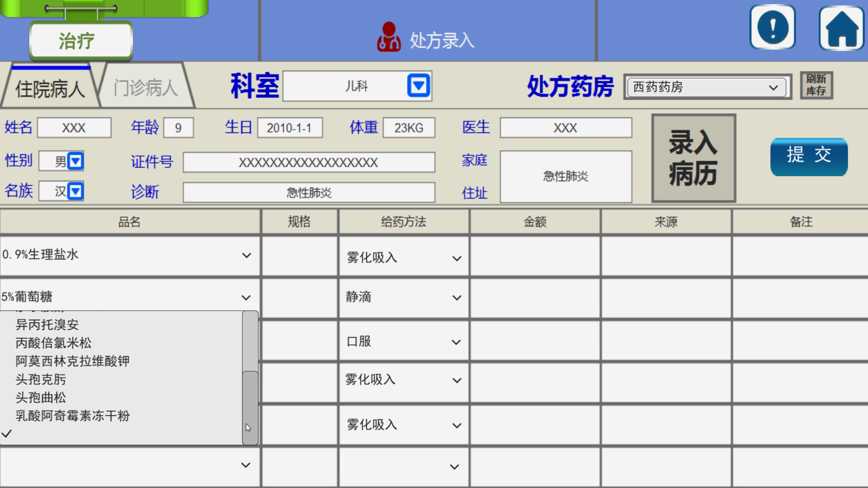Choose 阿莫西林克拉维酸钾 from the list
Image resolution: width=868 pixels, height=488 pixels.
72,361
